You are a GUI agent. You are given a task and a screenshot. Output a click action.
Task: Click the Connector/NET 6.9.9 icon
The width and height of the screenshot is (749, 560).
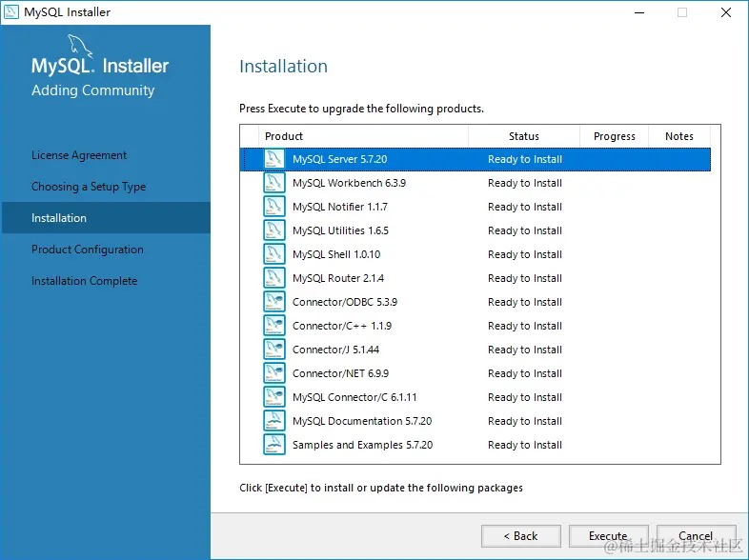[274, 373]
